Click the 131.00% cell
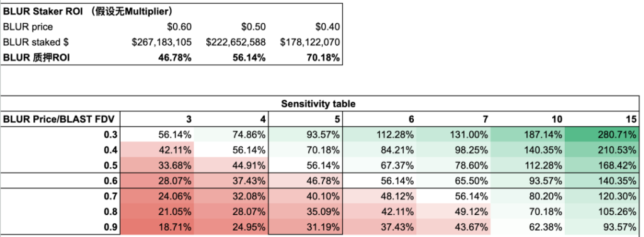Screen dimensions: 644x237 453,135
